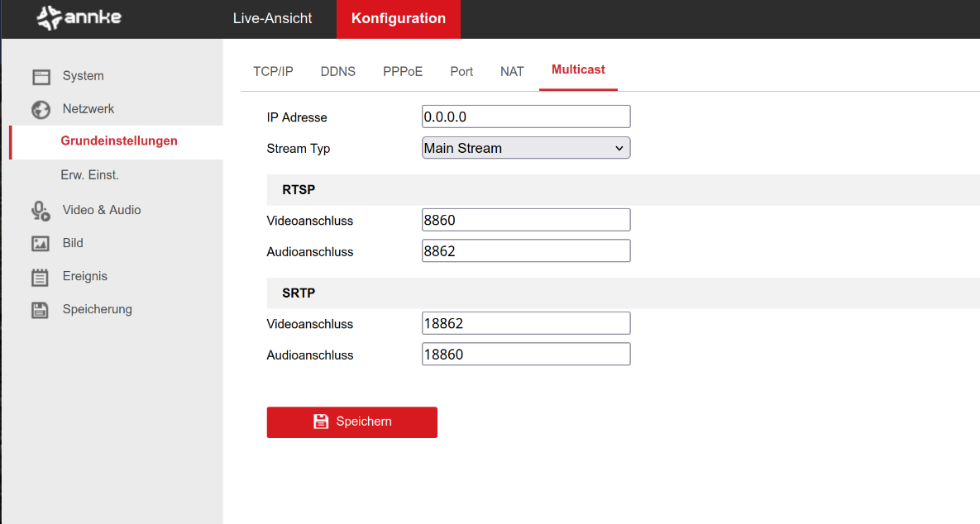Focus the RTSP Videoanschluss port field
This screenshot has height=524, width=980.
coord(525,220)
